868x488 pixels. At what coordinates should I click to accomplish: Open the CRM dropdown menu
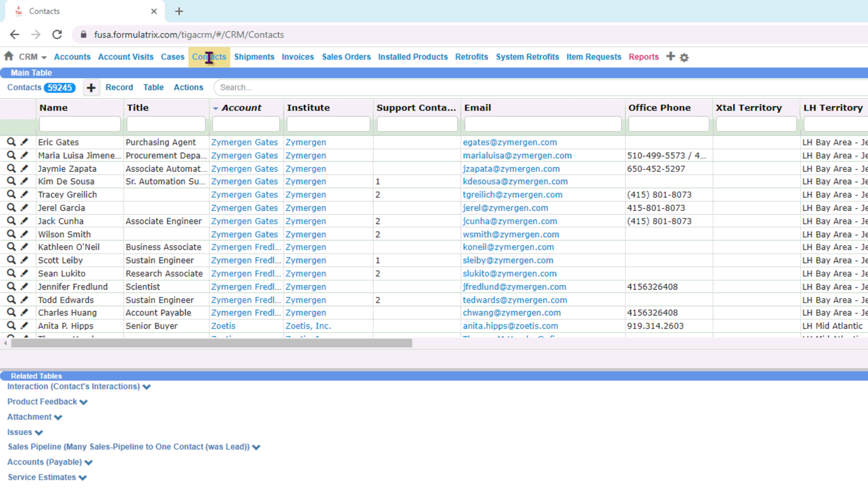click(33, 57)
